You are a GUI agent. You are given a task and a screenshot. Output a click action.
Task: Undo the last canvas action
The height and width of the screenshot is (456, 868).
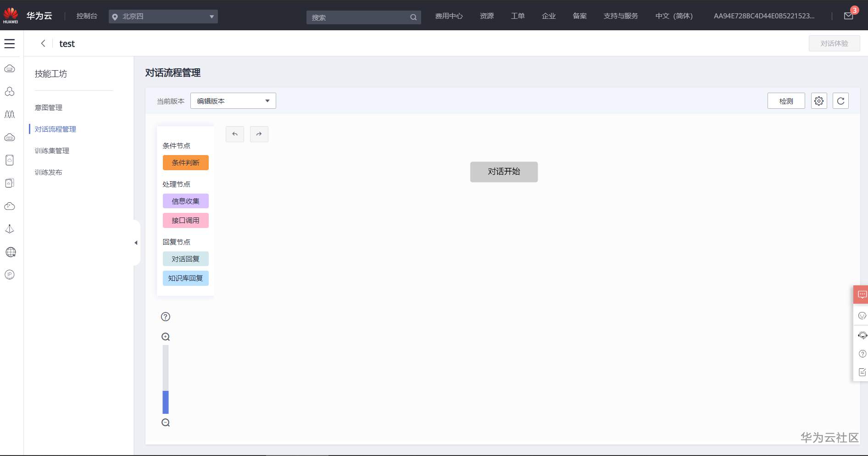click(x=235, y=134)
